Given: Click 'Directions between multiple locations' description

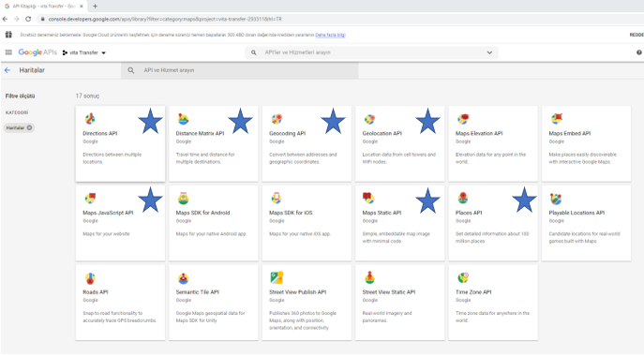Looking at the screenshot, I should pyautogui.click(x=112, y=158).
